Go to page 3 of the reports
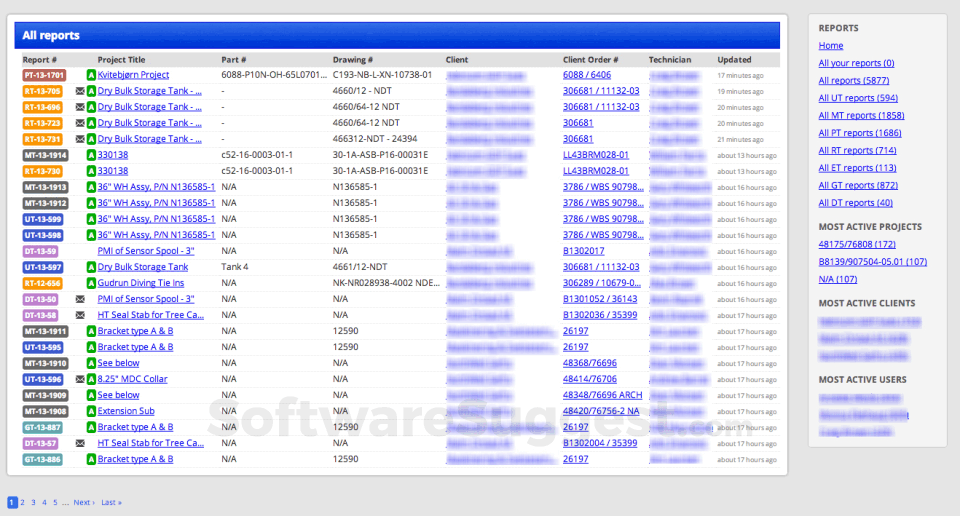 (x=33, y=502)
